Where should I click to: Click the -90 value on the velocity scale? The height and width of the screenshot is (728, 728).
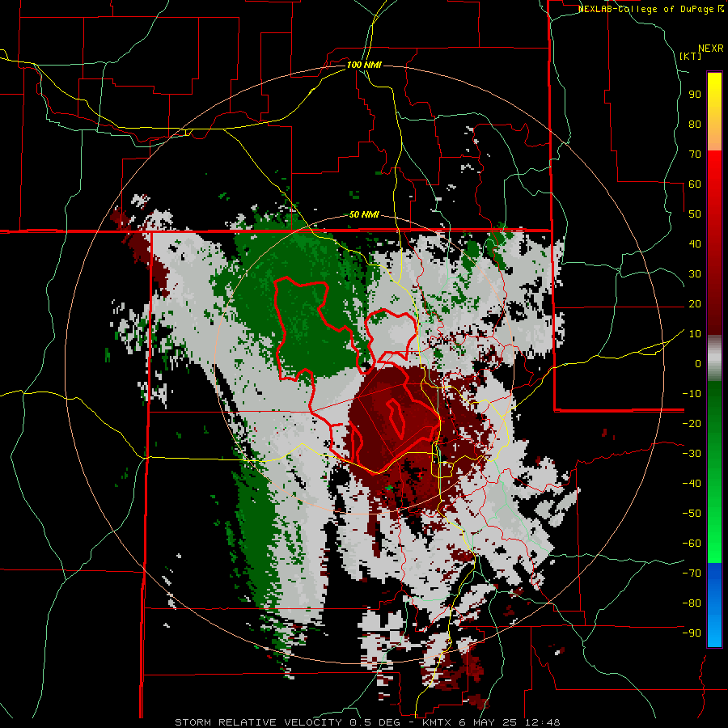point(692,633)
